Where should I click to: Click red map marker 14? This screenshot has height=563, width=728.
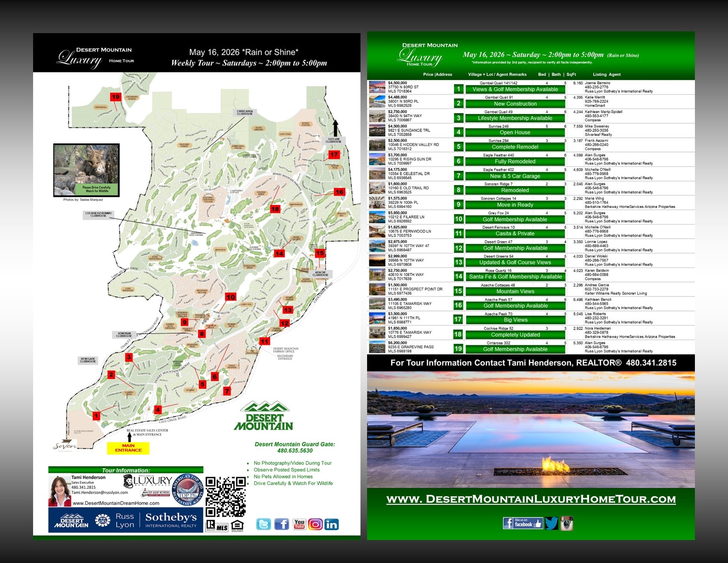279,253
